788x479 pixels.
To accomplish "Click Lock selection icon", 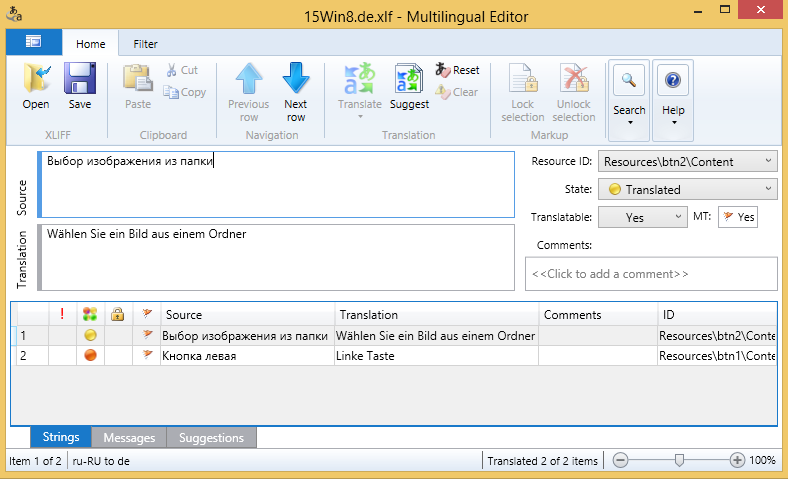I will click(523, 78).
